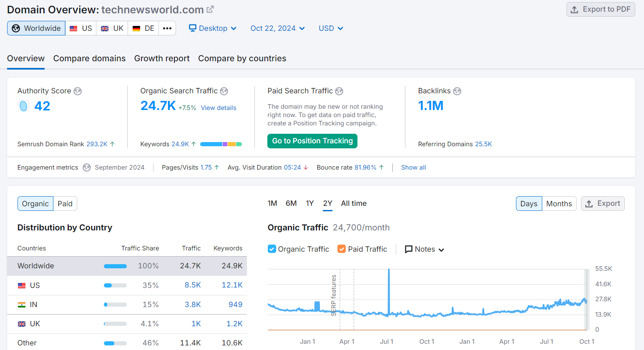Click the Backlinks 1.1M value
The image size is (644, 350).
[x=431, y=106]
